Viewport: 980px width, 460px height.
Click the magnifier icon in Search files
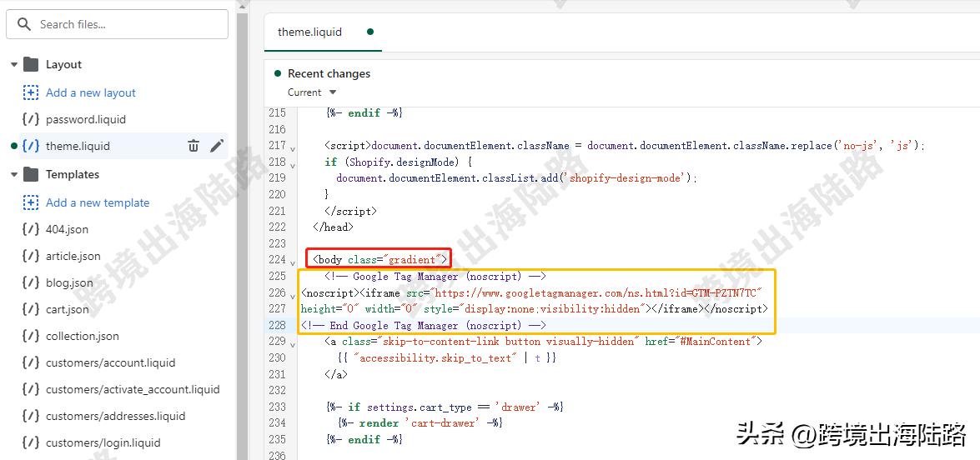[24, 24]
